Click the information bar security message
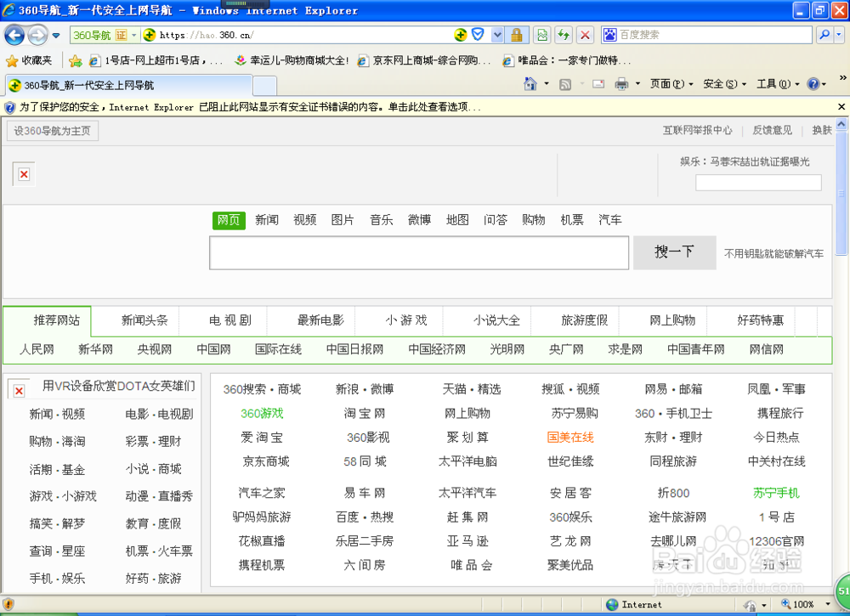Screen dimensions: 850x616 (x=250, y=107)
